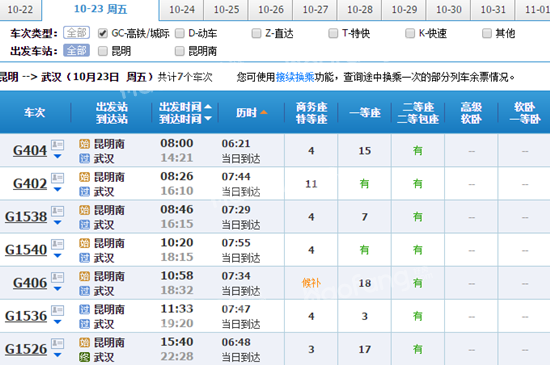Click pass-through badge for G406 武汉
The height and width of the screenshot is (365, 550).
pyautogui.click(x=85, y=291)
